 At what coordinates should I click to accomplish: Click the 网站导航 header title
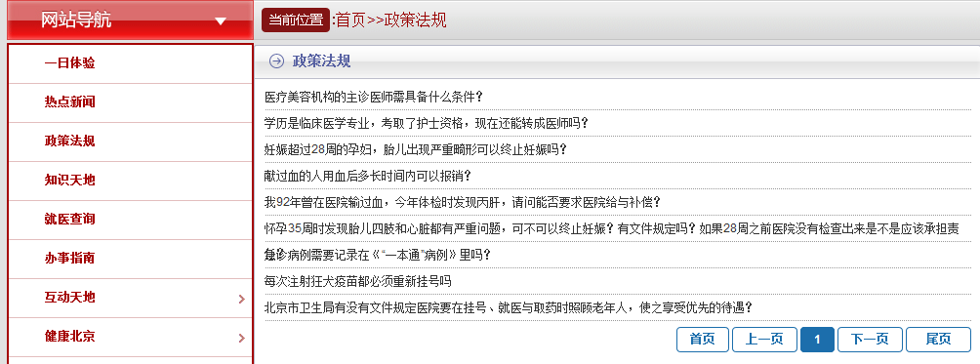[x=76, y=20]
